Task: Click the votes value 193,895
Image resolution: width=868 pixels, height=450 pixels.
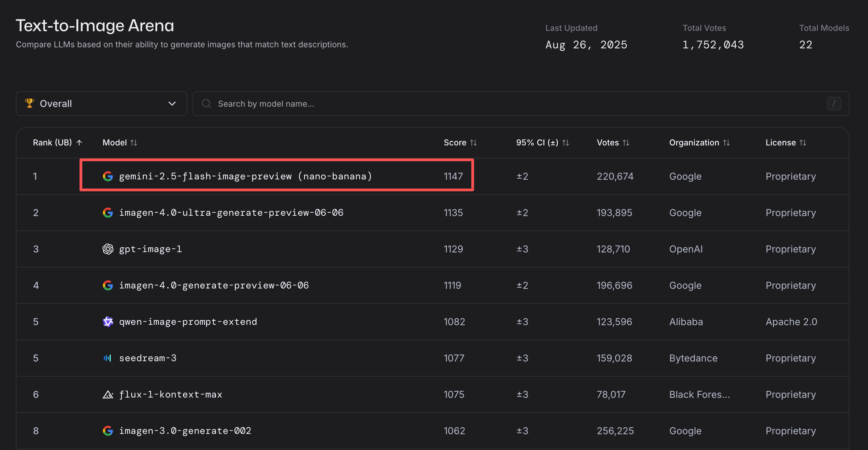Action: click(614, 213)
